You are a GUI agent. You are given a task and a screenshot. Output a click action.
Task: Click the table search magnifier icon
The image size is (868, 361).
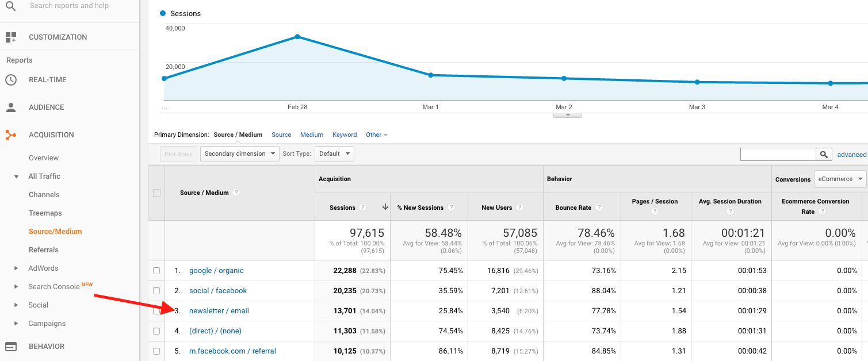823,154
